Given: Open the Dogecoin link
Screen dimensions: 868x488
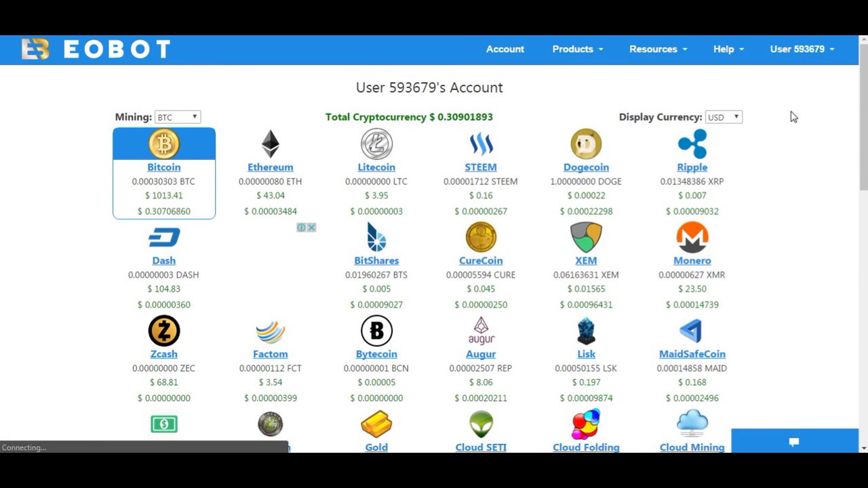Looking at the screenshot, I should 586,167.
